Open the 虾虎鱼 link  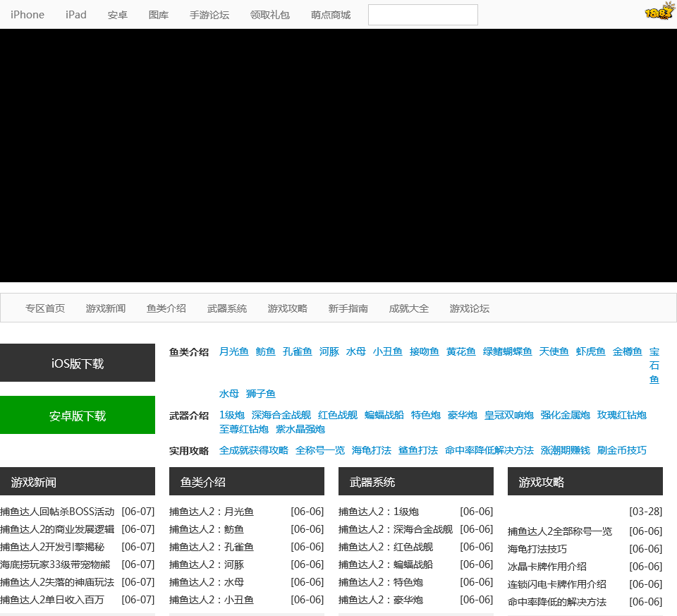coord(591,351)
